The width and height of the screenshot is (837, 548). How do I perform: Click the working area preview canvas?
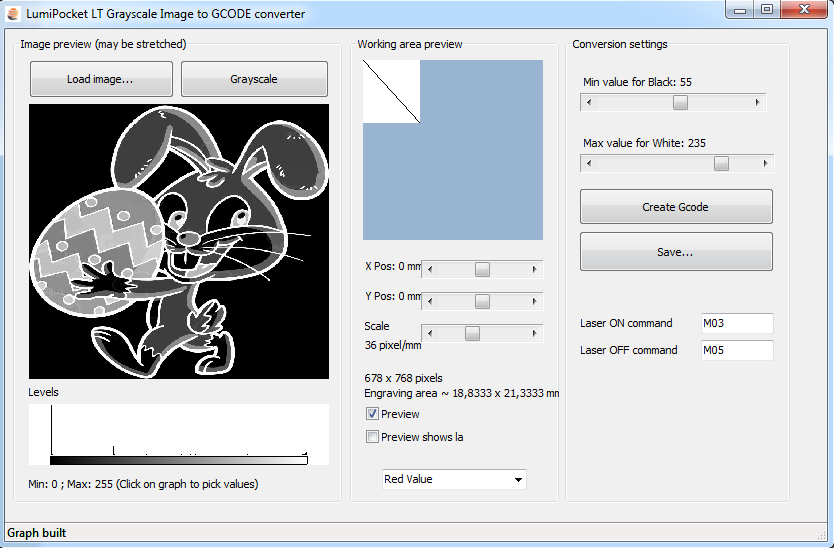tap(453, 150)
